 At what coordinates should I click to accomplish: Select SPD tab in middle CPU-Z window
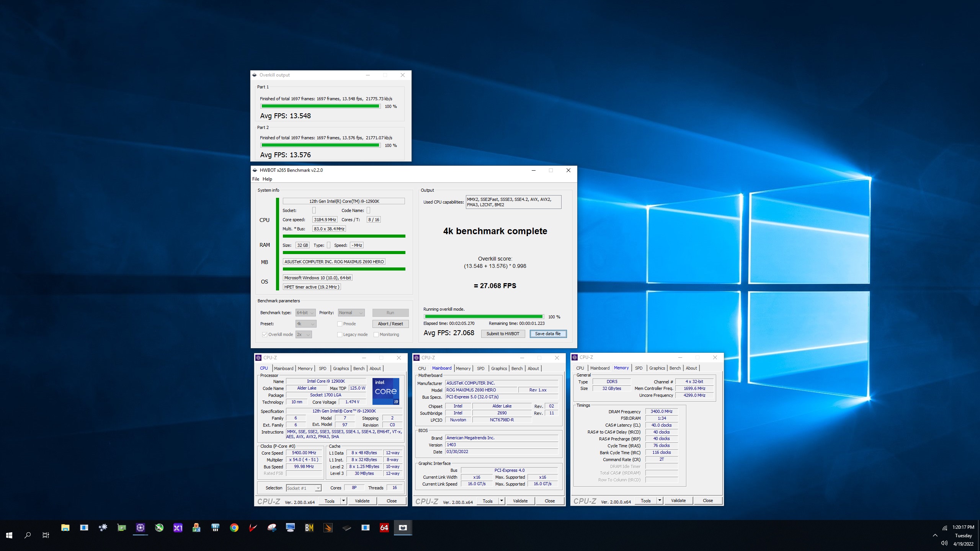(x=481, y=368)
